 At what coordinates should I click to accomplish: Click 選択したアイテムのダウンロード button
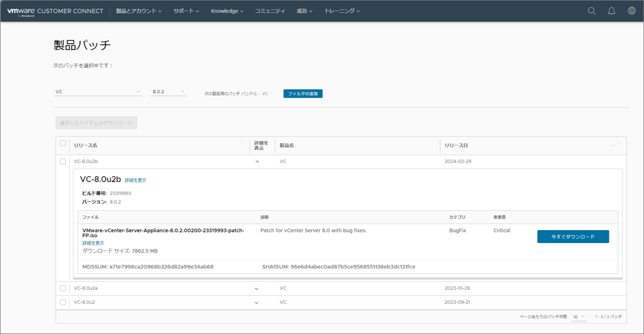96,123
